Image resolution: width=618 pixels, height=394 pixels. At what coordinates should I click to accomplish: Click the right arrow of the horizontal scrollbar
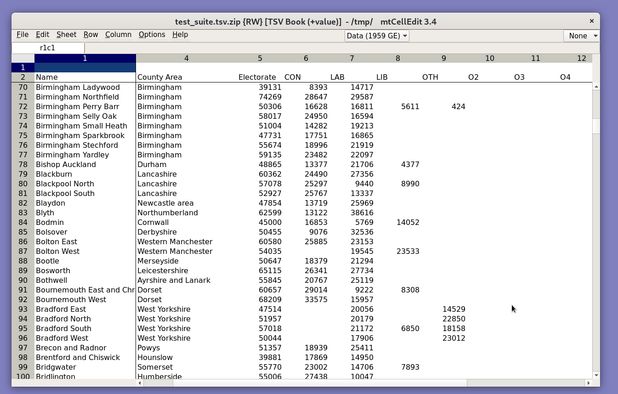(588, 383)
